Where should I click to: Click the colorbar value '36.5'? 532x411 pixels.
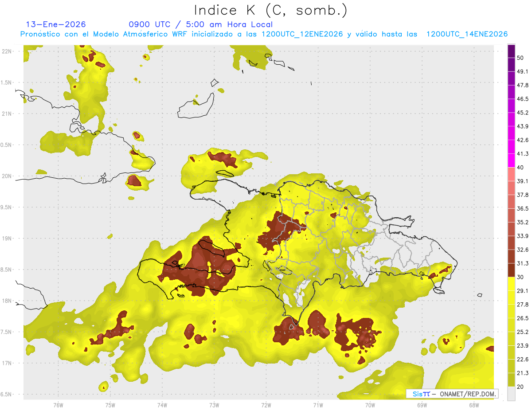(x=523, y=208)
